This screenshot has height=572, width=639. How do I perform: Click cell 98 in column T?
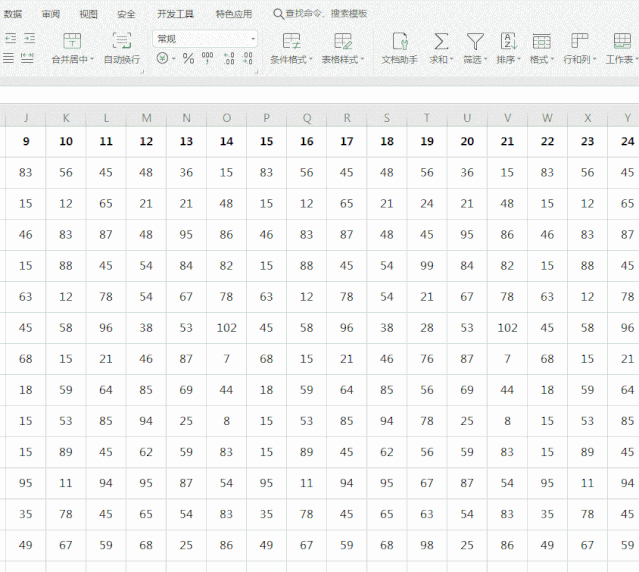click(x=427, y=546)
